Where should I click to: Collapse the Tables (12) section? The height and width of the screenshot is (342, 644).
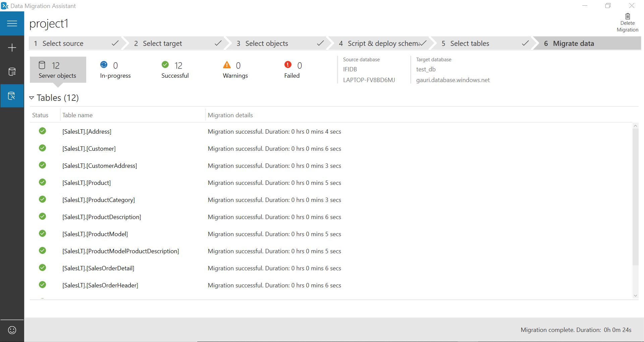32,98
